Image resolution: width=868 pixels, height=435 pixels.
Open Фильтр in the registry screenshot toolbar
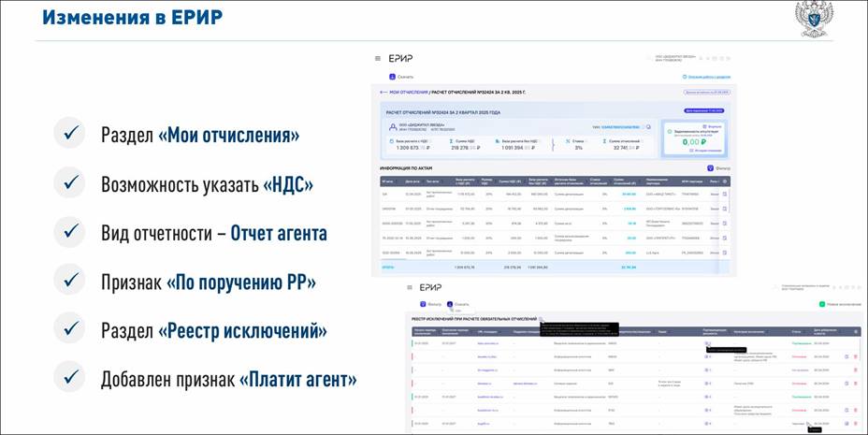[430, 304]
